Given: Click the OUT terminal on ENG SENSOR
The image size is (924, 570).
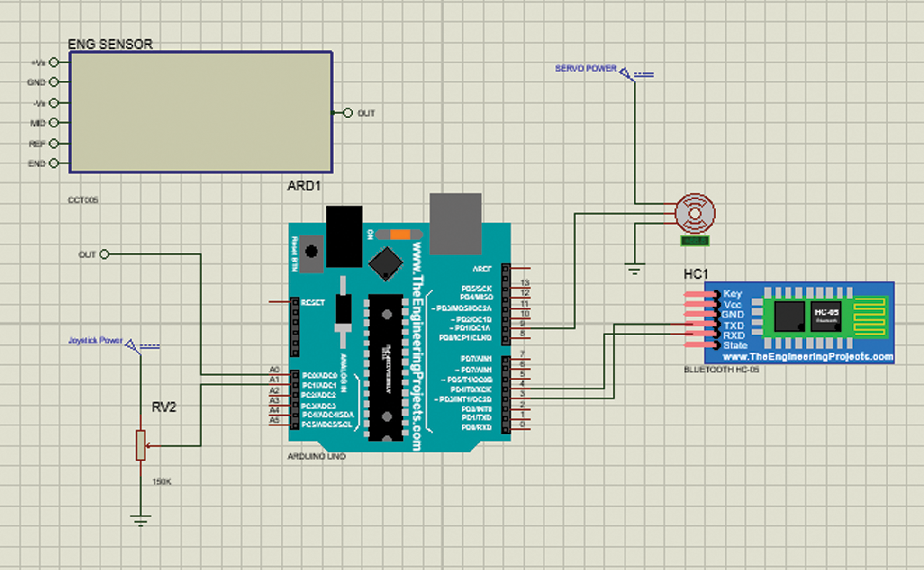Looking at the screenshot, I should 348,113.
